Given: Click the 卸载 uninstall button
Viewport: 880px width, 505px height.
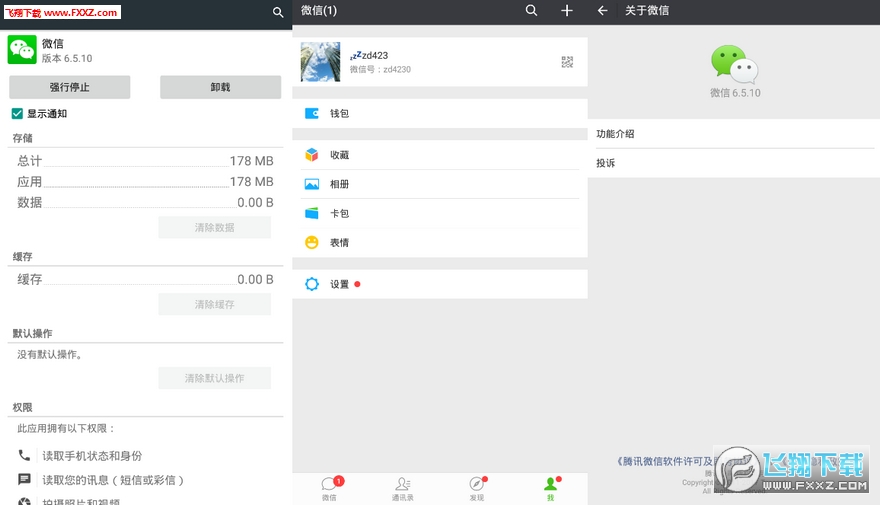Looking at the screenshot, I should click(221, 87).
